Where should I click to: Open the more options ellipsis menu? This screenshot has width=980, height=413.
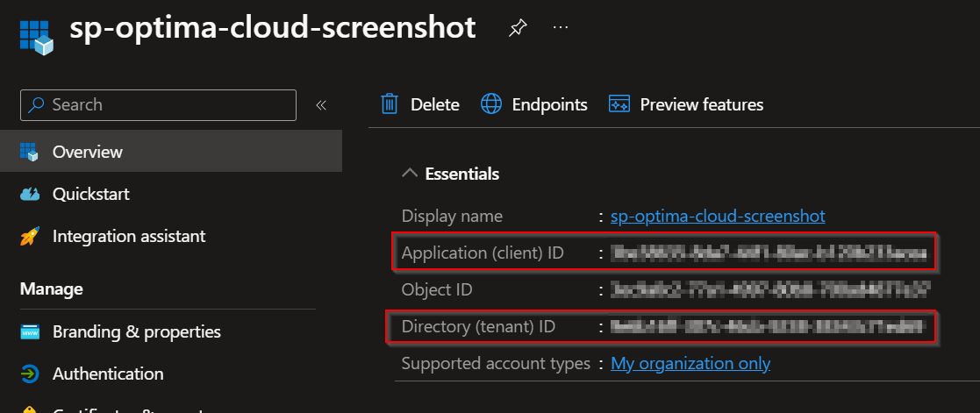561,27
